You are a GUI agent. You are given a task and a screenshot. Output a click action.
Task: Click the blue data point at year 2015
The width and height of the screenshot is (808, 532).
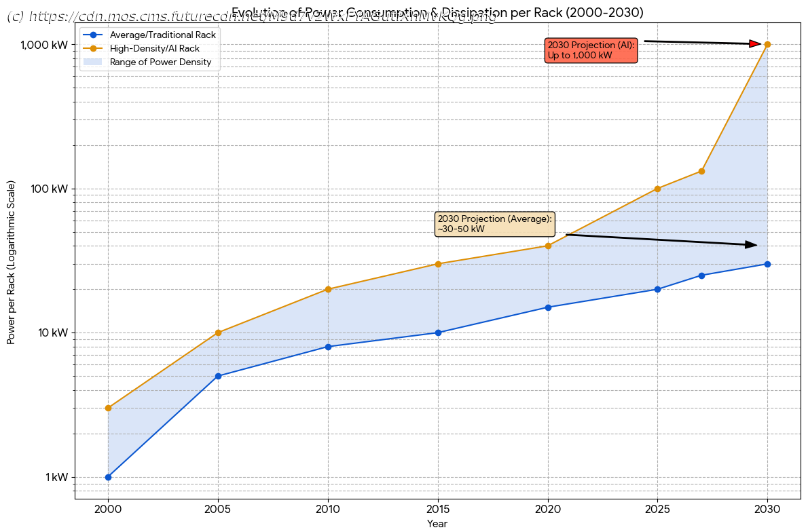(438, 332)
